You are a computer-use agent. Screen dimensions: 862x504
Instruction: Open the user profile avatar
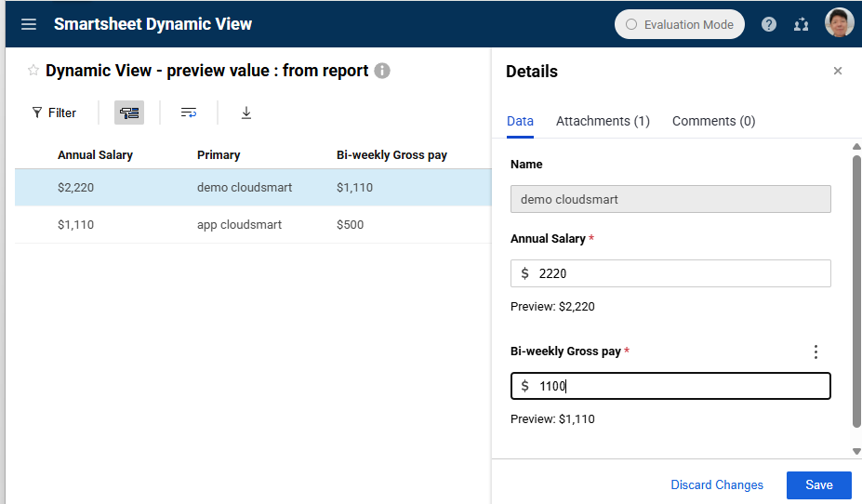(x=839, y=23)
